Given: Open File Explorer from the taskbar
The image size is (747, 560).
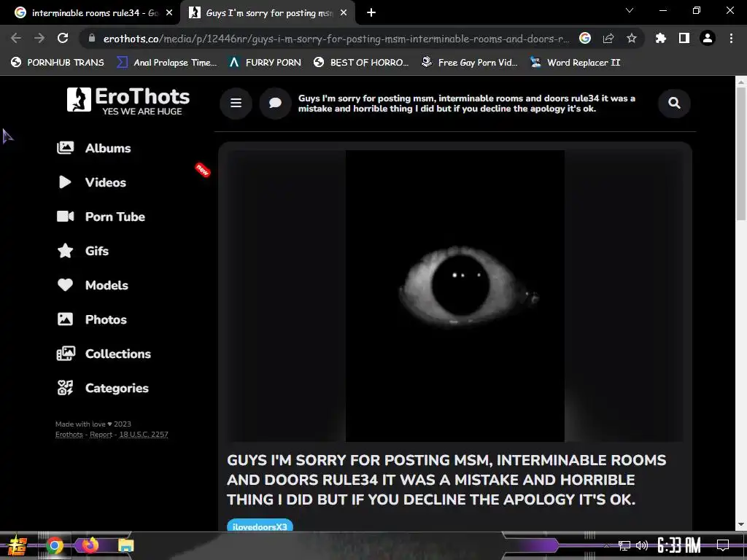Looking at the screenshot, I should coord(125,545).
